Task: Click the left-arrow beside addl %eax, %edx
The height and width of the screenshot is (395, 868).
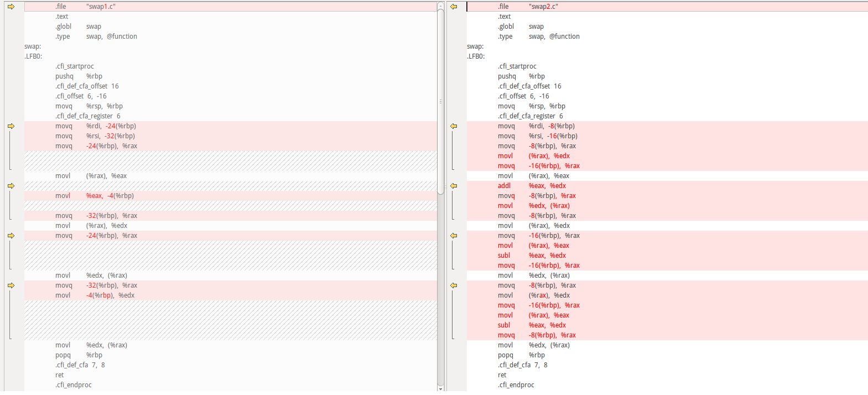Action: [x=454, y=186]
